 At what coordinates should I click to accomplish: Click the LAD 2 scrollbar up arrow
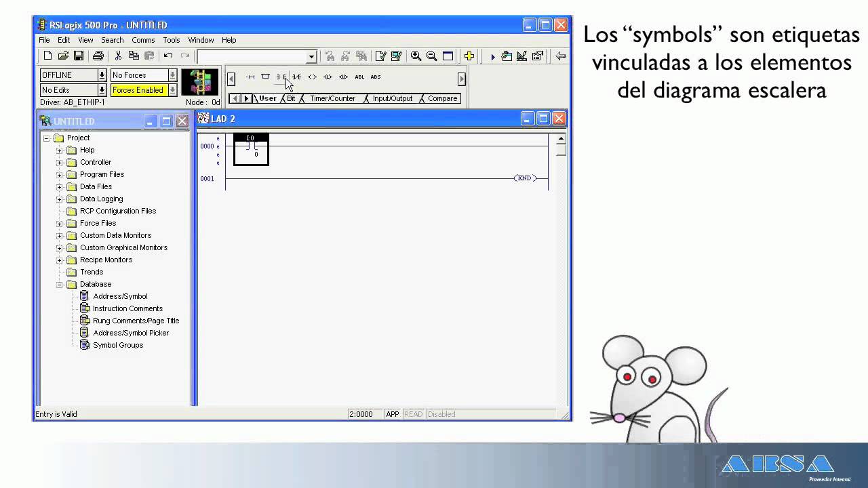(561, 139)
